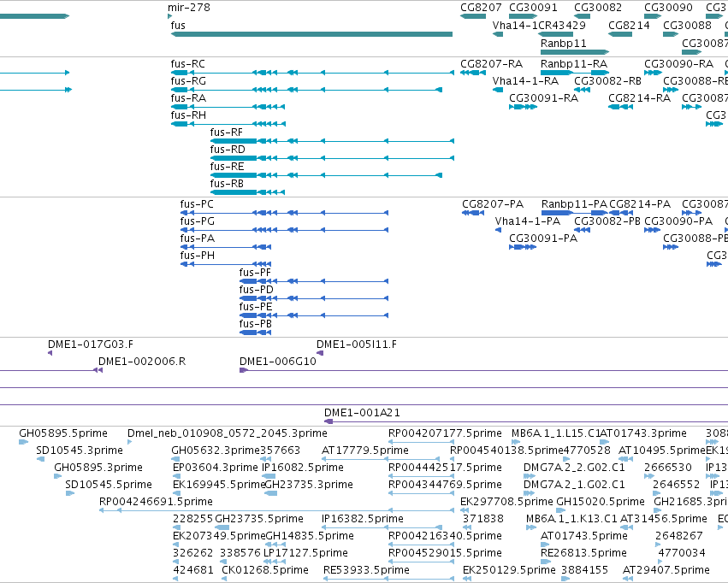Select transcript fus-RD label
This screenshot has height=583, width=728.
(x=228, y=150)
